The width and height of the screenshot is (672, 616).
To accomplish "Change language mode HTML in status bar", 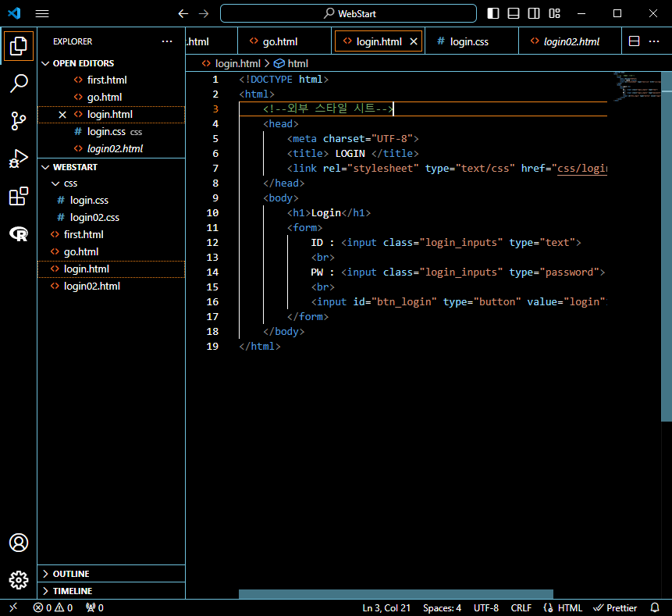I will tap(570, 607).
